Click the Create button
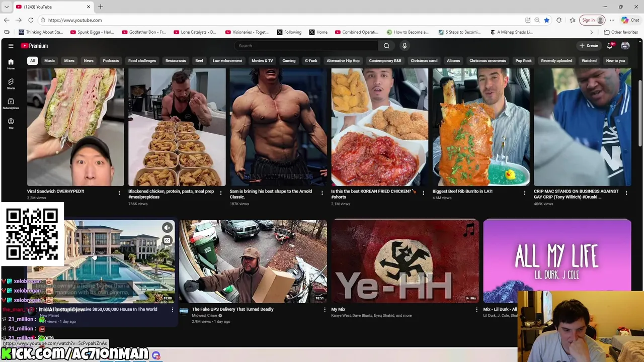This screenshot has width=644, height=362. point(589,46)
